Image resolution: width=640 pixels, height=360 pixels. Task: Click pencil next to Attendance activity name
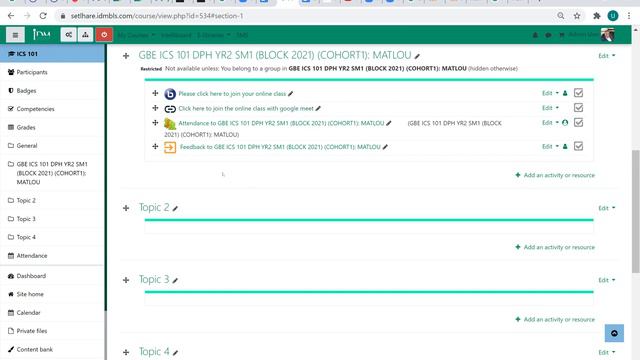pyautogui.click(x=389, y=123)
